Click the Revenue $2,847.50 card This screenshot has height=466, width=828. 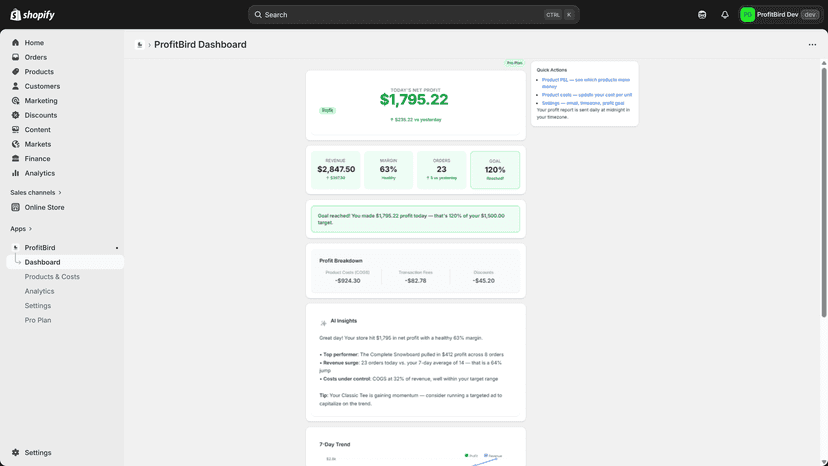coord(336,170)
